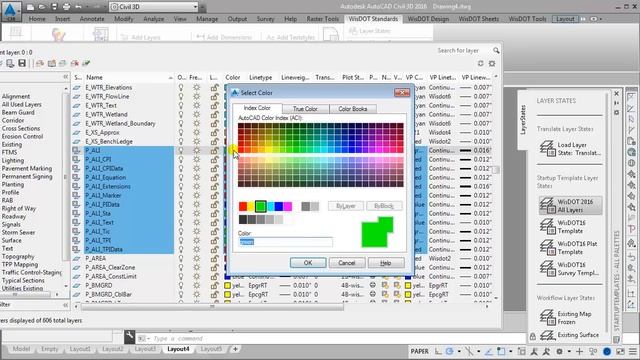Open the Layout ribbon tab

(565, 19)
